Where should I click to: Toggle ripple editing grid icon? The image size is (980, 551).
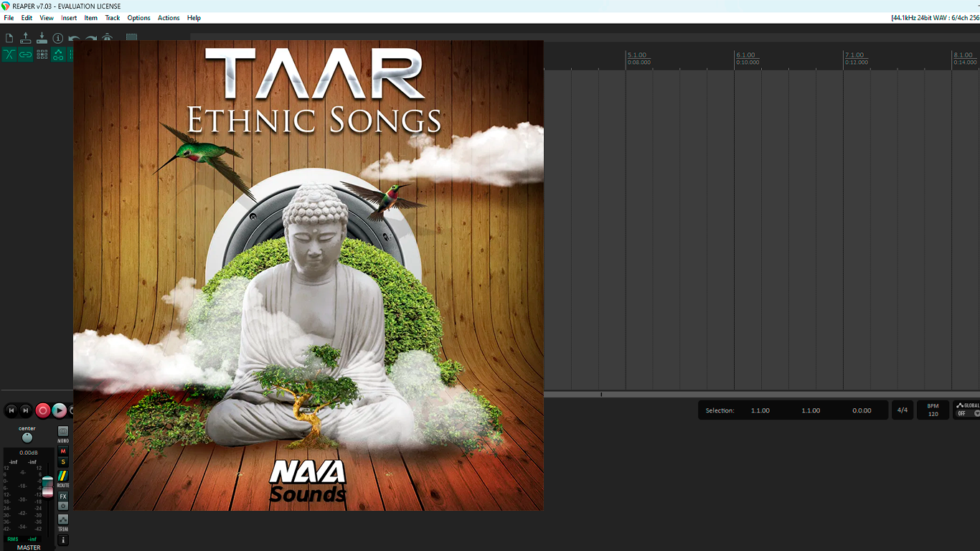click(42, 55)
